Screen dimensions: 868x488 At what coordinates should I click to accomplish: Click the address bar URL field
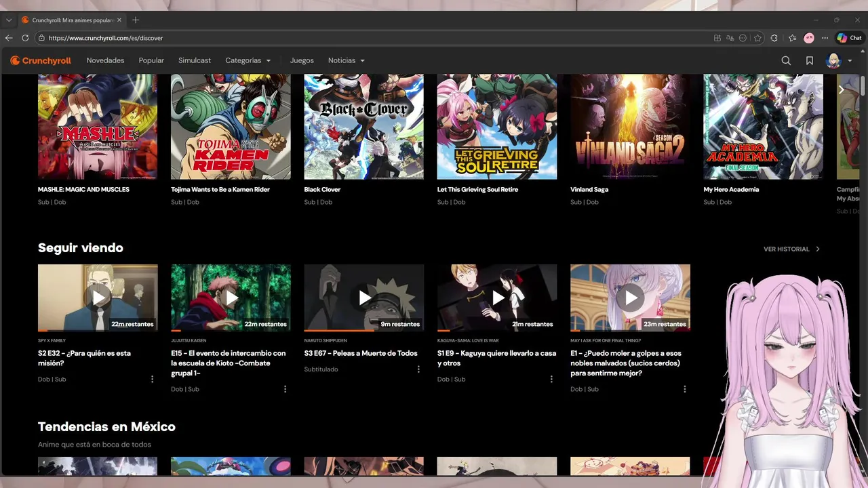coord(373,38)
